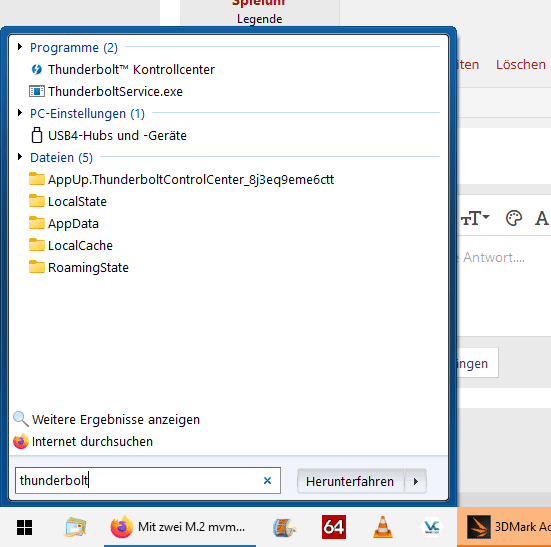Open the VC taskbar application
This screenshot has height=547, width=551.
click(x=432, y=527)
